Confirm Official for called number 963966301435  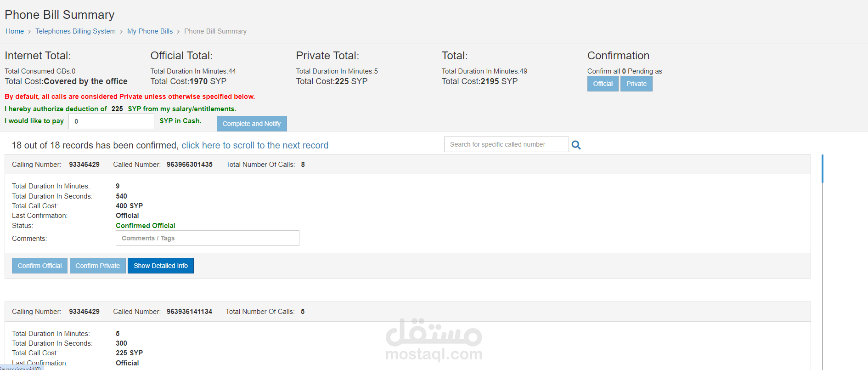click(39, 266)
